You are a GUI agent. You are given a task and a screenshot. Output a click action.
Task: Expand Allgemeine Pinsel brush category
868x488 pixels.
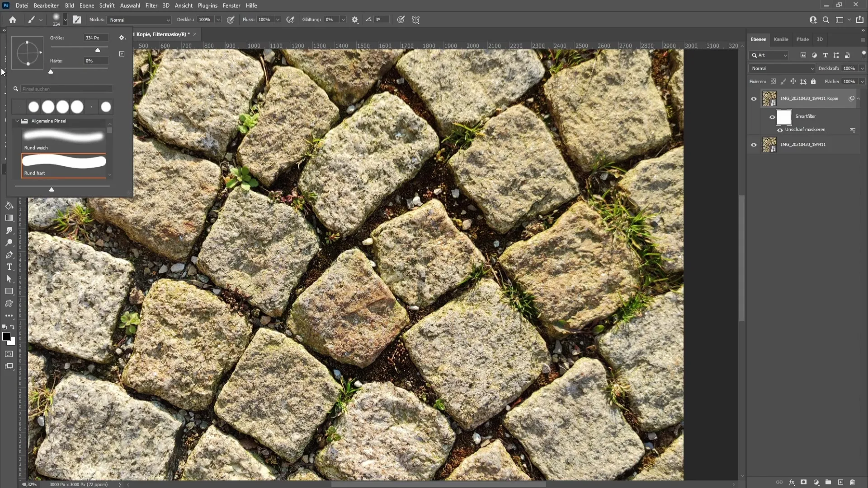17,121
